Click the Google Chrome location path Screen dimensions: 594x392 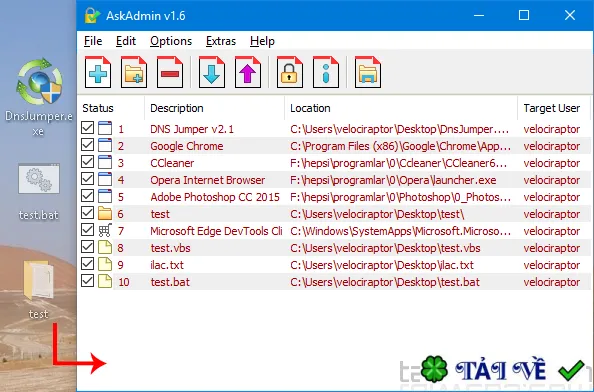point(400,146)
